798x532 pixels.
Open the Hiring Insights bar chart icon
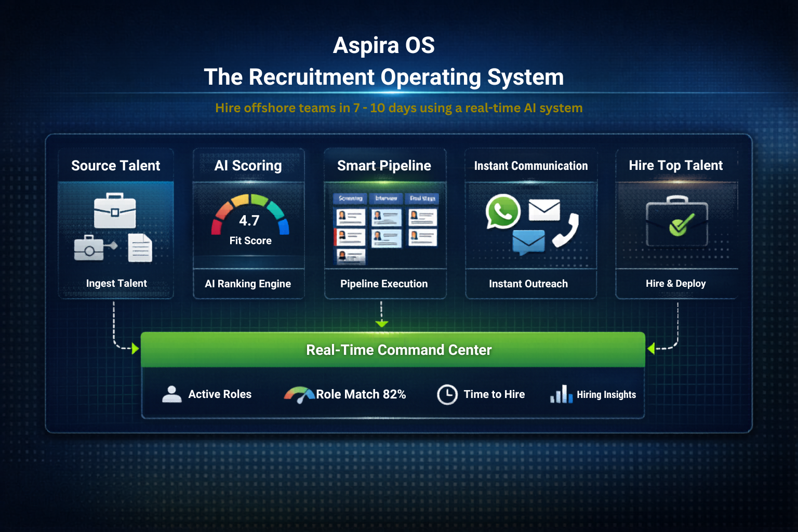pos(561,394)
